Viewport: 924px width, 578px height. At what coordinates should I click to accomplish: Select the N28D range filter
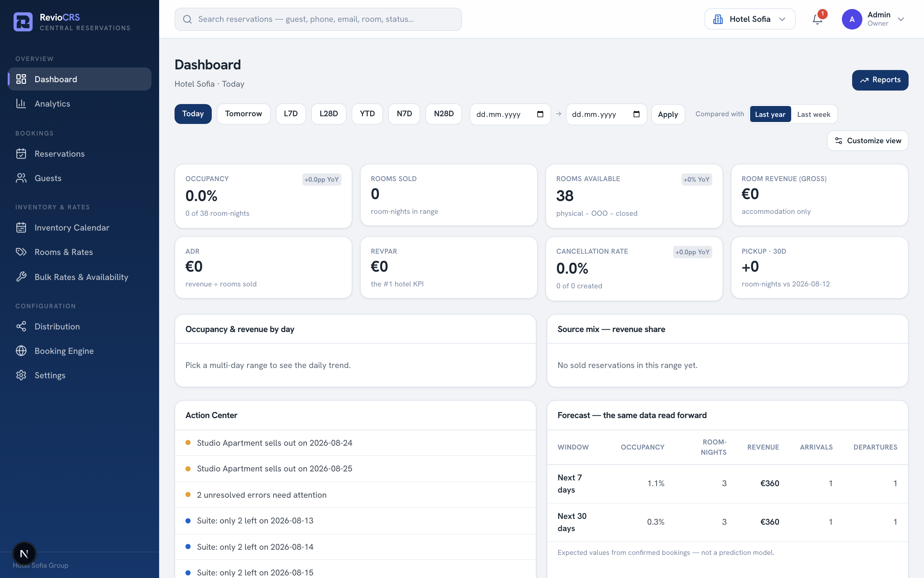point(444,114)
